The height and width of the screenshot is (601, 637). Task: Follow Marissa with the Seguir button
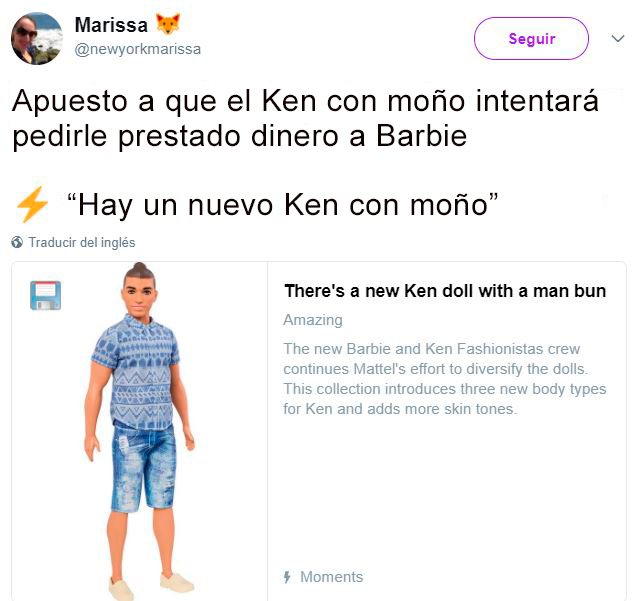pyautogui.click(x=531, y=39)
